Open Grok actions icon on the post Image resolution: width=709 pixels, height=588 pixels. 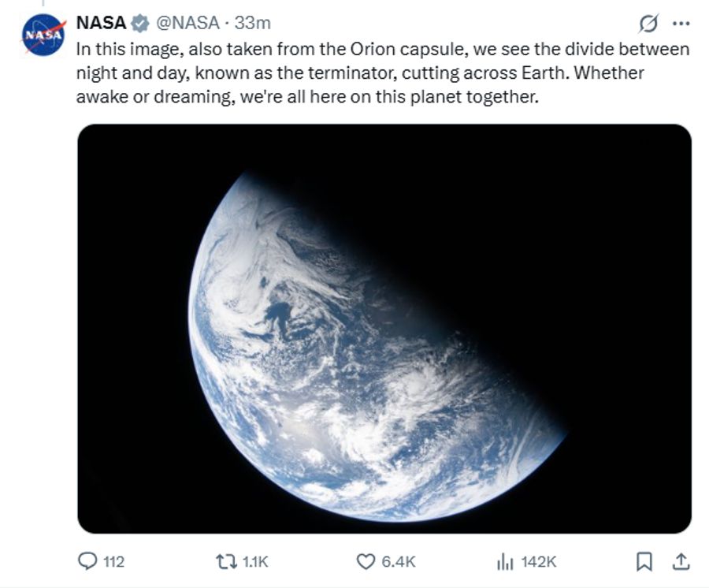646,24
